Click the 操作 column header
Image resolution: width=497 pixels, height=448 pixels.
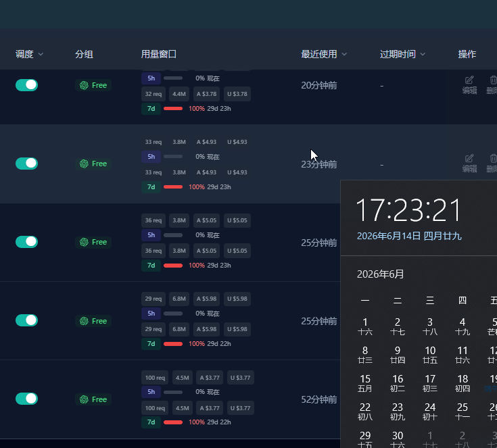point(467,54)
